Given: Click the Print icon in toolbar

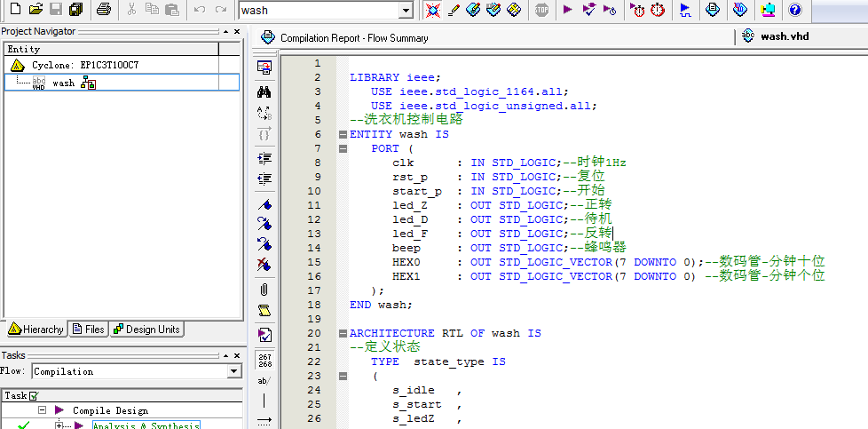Looking at the screenshot, I should [103, 10].
